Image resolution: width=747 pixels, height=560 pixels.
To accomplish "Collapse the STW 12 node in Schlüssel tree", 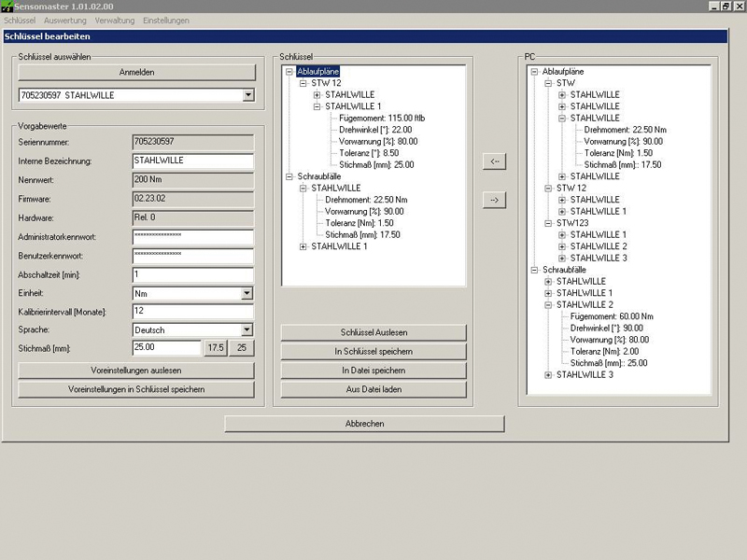I will [x=303, y=83].
